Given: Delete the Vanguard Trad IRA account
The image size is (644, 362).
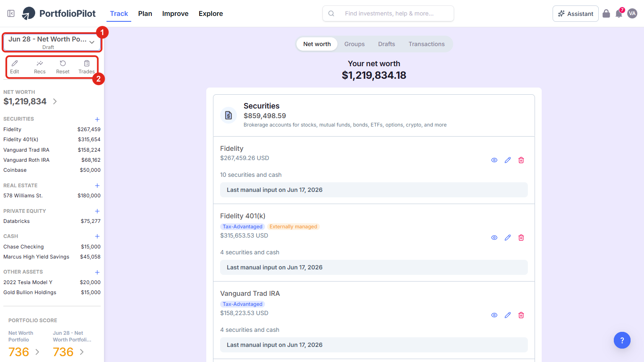Looking at the screenshot, I should pyautogui.click(x=521, y=315).
